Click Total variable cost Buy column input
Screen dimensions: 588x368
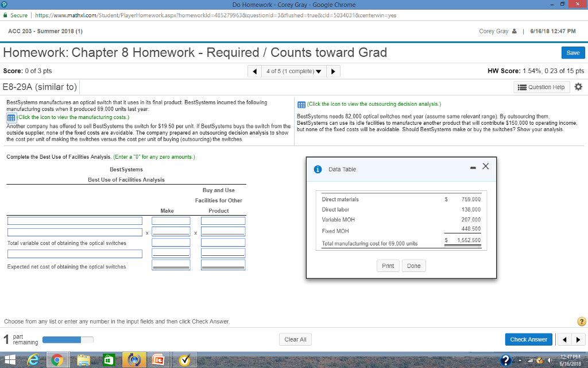223,243
